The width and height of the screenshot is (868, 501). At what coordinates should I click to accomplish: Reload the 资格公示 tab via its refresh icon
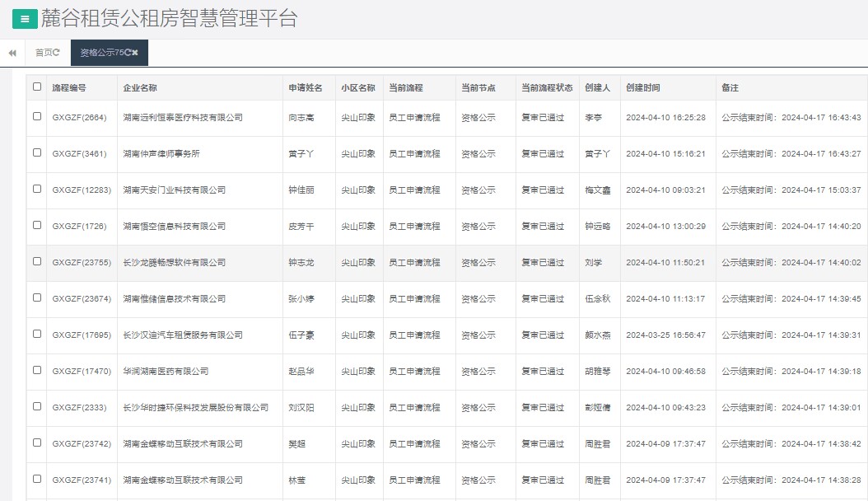(x=128, y=52)
